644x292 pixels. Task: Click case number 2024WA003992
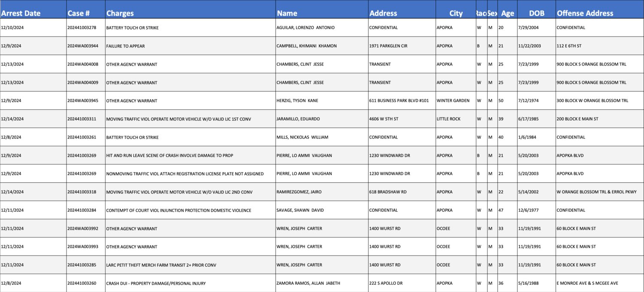click(x=82, y=229)
